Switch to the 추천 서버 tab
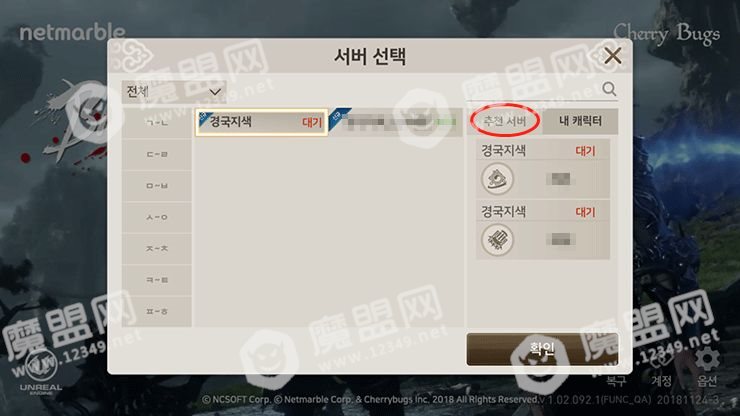 (505, 121)
